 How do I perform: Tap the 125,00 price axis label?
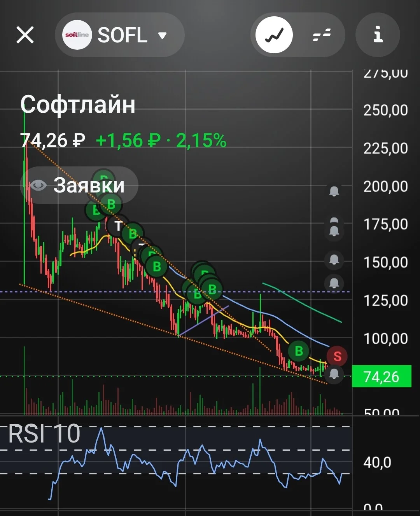(385, 300)
